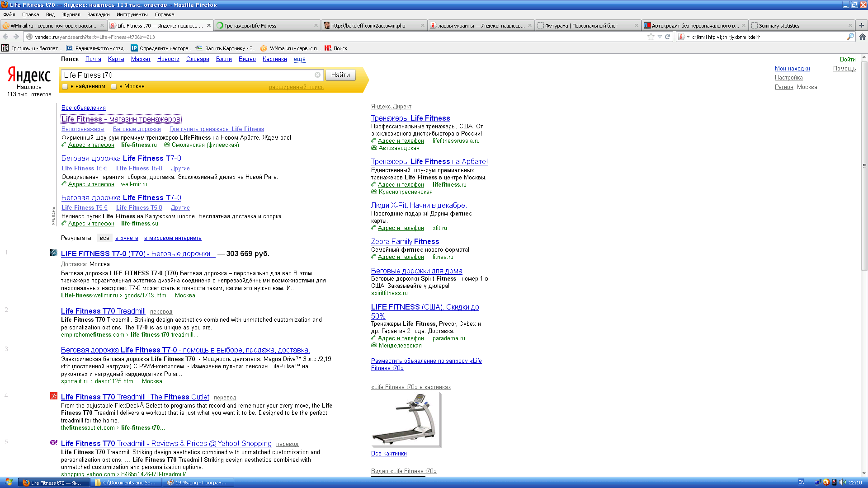Screen dimensions: 868x488
Task: Open the Картинки service link
Action: [275, 59]
